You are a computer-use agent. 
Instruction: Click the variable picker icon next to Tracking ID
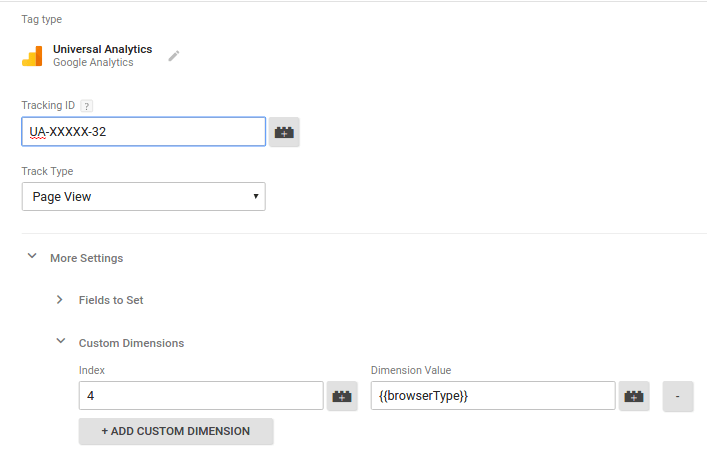click(x=284, y=132)
